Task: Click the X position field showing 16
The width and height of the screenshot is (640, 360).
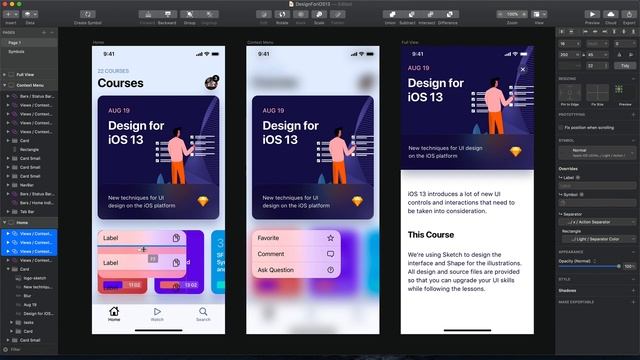Action: [x=569, y=44]
